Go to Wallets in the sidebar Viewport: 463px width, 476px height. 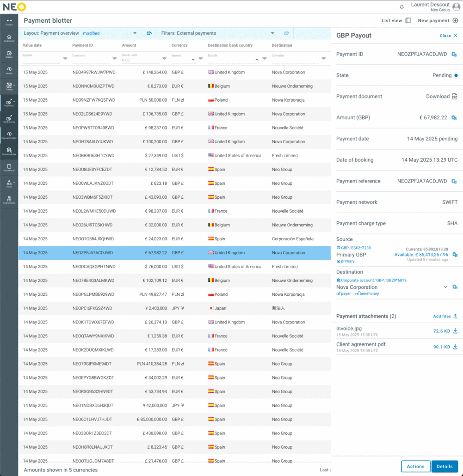point(9,55)
